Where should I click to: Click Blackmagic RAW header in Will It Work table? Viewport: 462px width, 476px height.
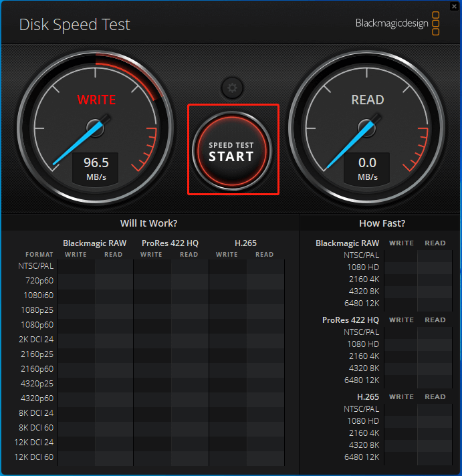click(x=95, y=243)
